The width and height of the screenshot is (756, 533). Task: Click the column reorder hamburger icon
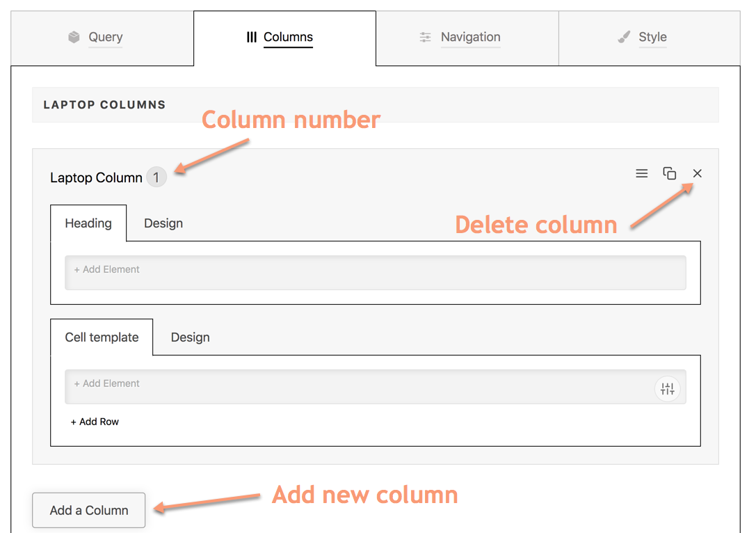pyautogui.click(x=642, y=173)
